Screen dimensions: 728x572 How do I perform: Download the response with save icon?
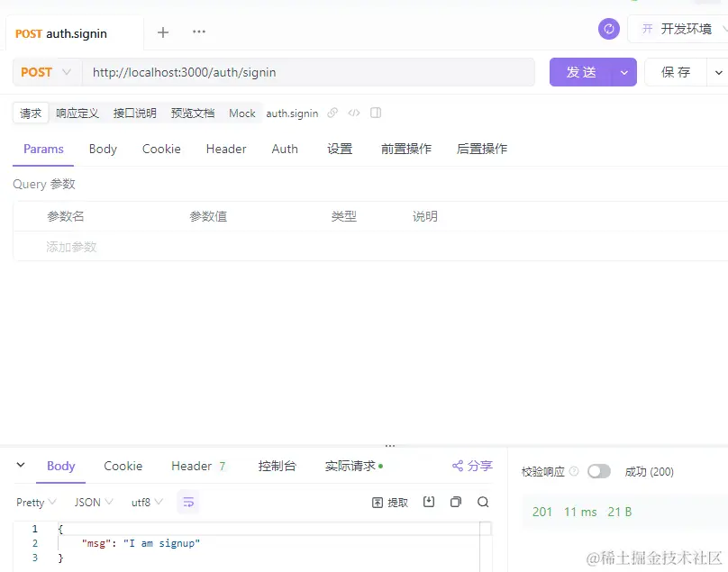pos(429,502)
